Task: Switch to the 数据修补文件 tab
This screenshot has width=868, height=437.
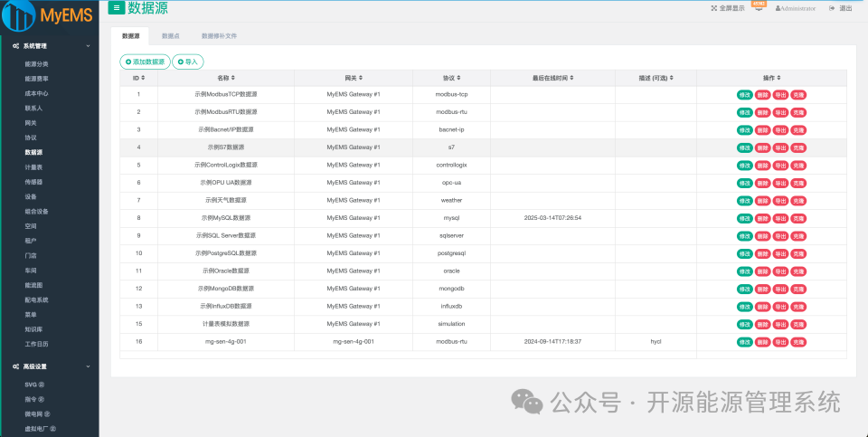Action: [219, 36]
